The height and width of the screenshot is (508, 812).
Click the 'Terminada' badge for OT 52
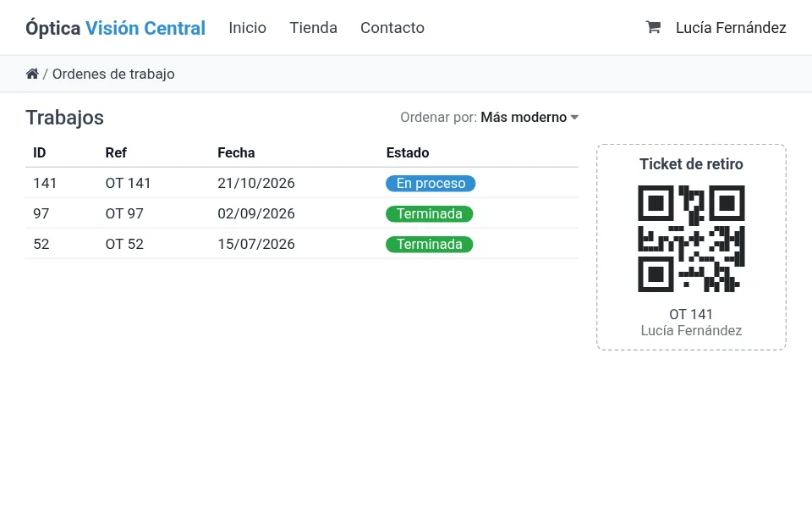pyautogui.click(x=430, y=245)
